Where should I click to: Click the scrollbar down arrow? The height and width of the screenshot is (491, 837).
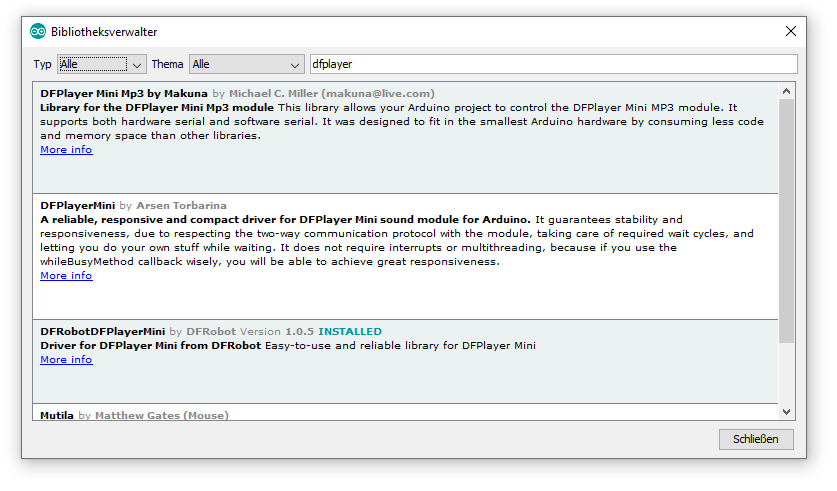pos(786,411)
